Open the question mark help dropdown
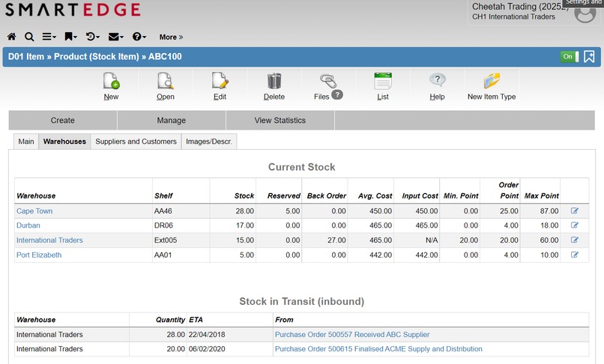 139,37
